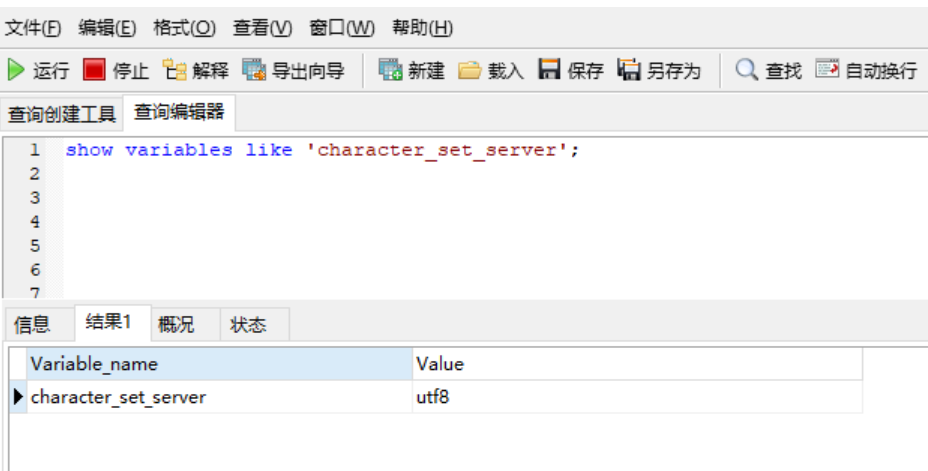Click the New (新建) query icon
This screenshot has width=928, height=471.
[x=390, y=70]
